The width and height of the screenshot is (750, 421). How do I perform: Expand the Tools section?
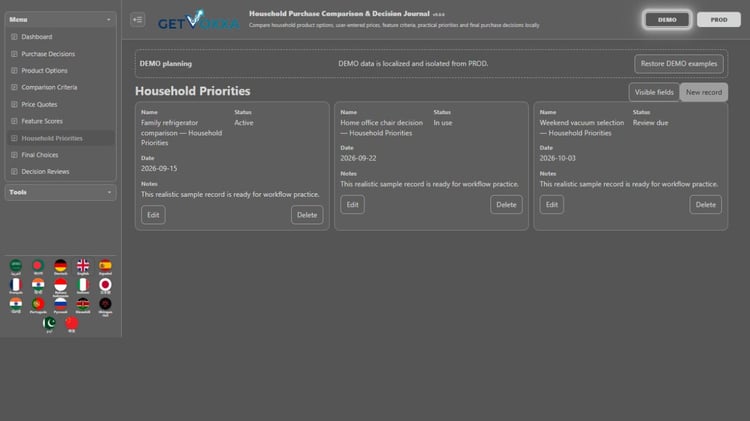click(60, 192)
